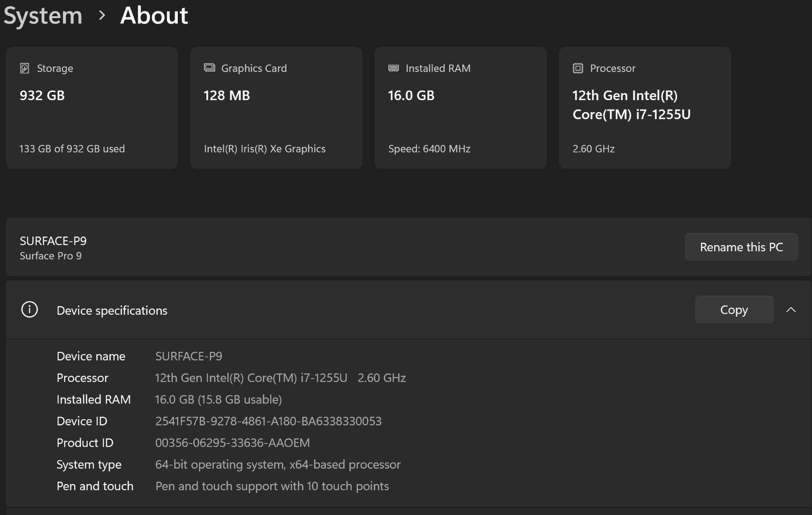Select the processor value in specifications list
This screenshot has width=812, height=515.
tap(281, 378)
